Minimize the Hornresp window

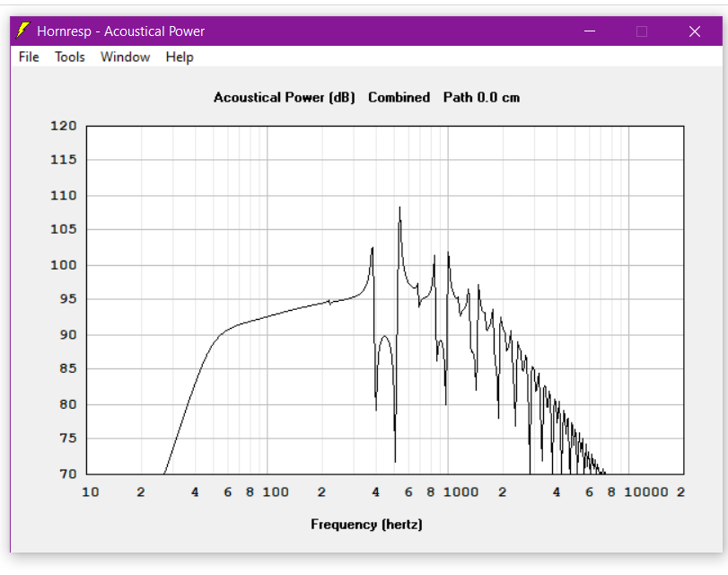coord(590,31)
